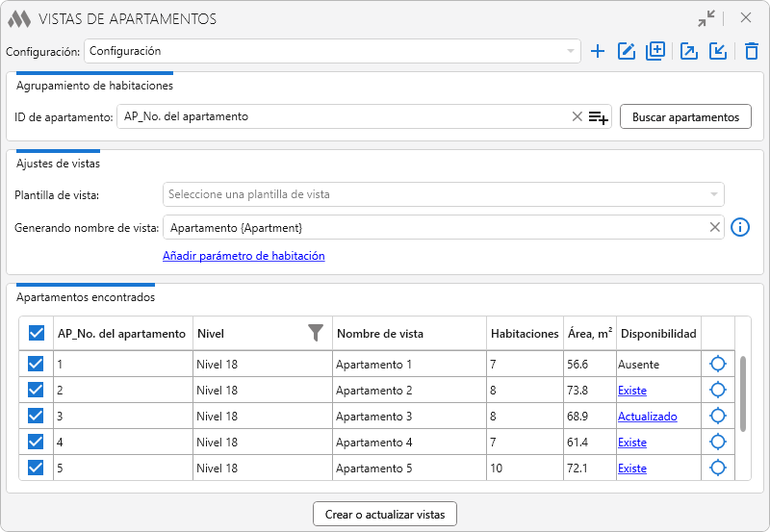Screen dimensions: 770x532
Task: Open Actualizado link for Apartamento 3
Action: tap(647, 417)
